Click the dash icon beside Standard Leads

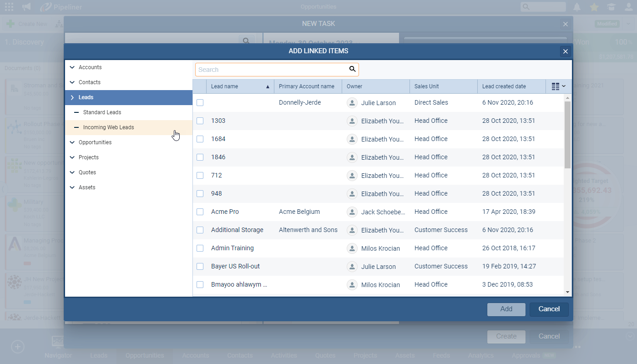pos(76,112)
